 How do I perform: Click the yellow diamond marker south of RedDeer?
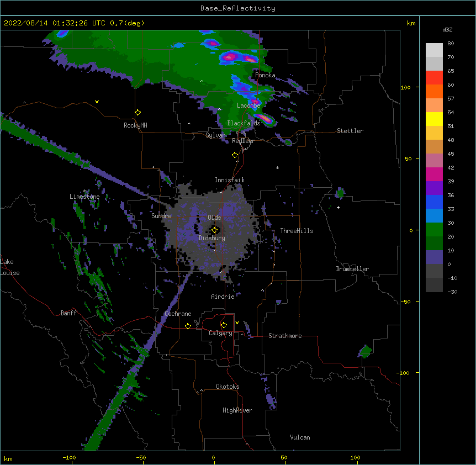click(235, 155)
